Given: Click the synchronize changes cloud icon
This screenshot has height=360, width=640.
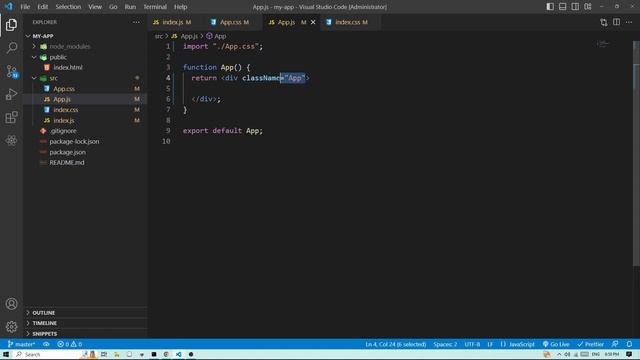Looking at the screenshot, I should [46, 344].
